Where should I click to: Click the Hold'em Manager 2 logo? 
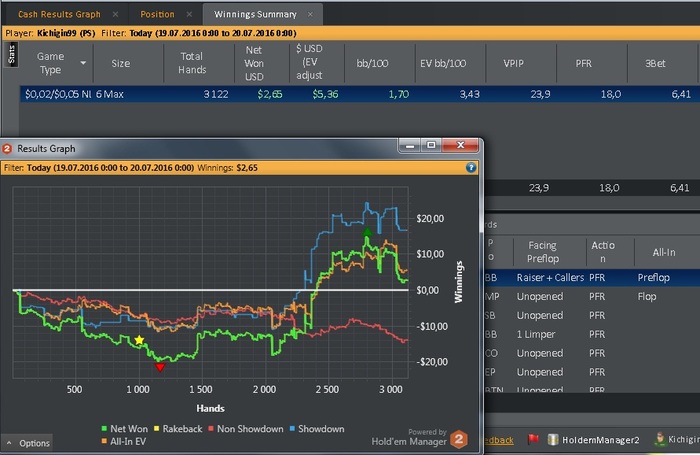pos(458,439)
